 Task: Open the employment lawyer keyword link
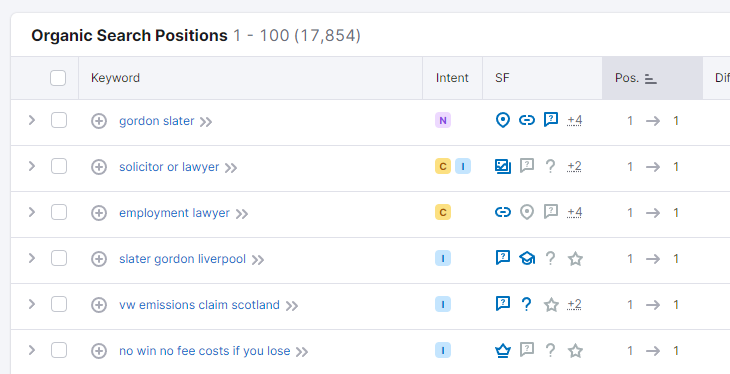coord(175,213)
